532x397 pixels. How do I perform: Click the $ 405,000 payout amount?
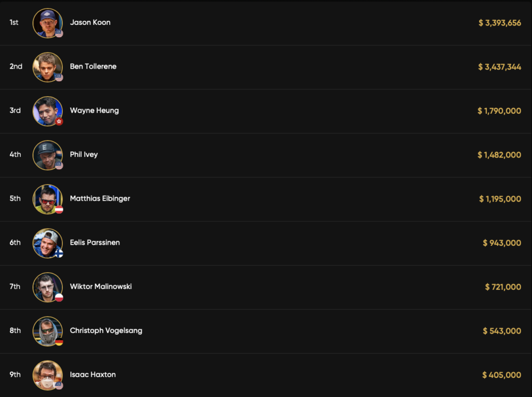[501, 375]
